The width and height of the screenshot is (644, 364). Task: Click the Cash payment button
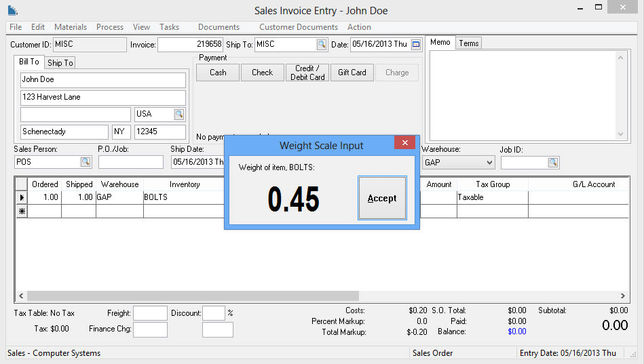pos(218,73)
